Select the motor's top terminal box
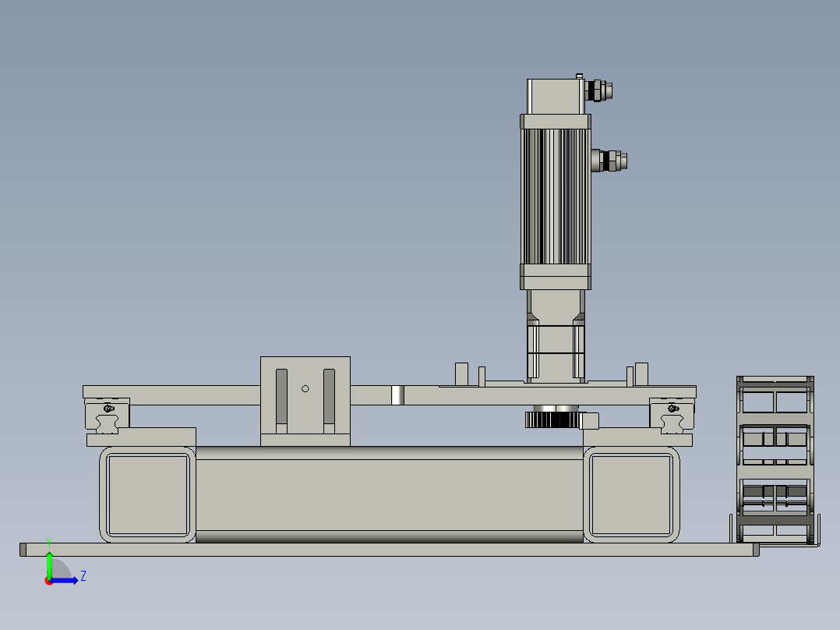 (x=556, y=97)
